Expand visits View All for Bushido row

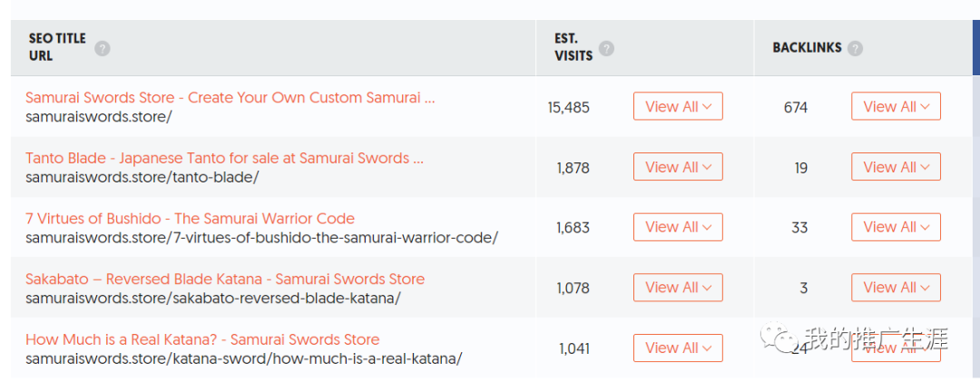(x=678, y=227)
